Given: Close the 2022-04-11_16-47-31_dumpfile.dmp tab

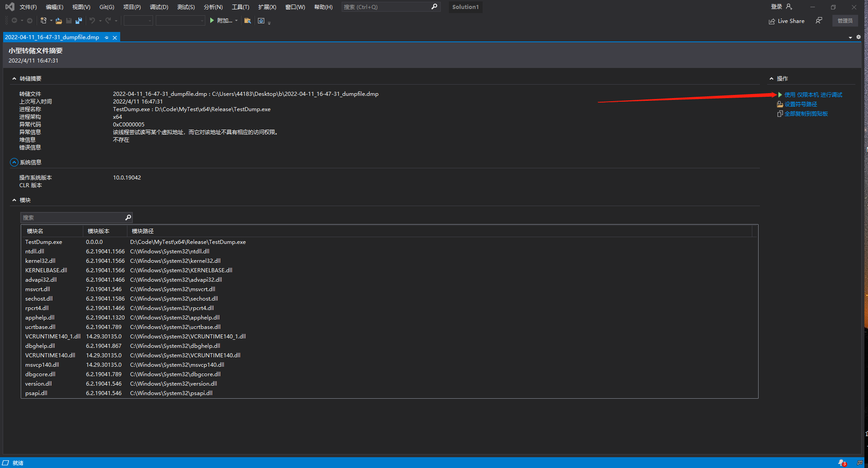Looking at the screenshot, I should pyautogui.click(x=115, y=37).
